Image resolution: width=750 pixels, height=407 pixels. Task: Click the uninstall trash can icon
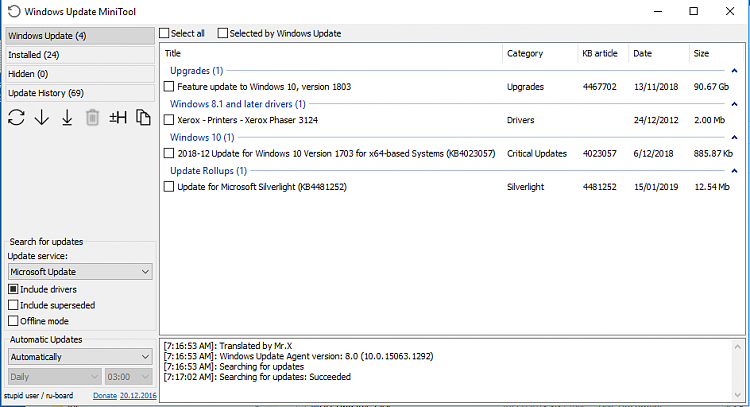coord(92,117)
